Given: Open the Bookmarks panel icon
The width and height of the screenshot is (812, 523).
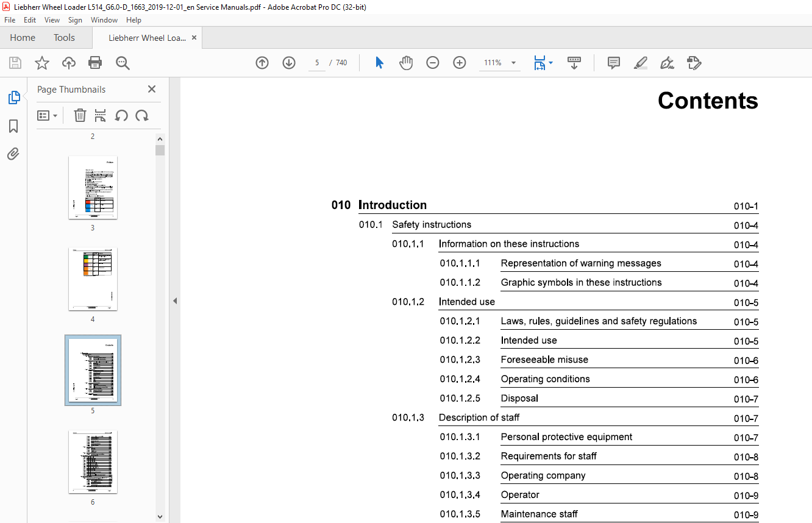Looking at the screenshot, I should click(x=13, y=126).
